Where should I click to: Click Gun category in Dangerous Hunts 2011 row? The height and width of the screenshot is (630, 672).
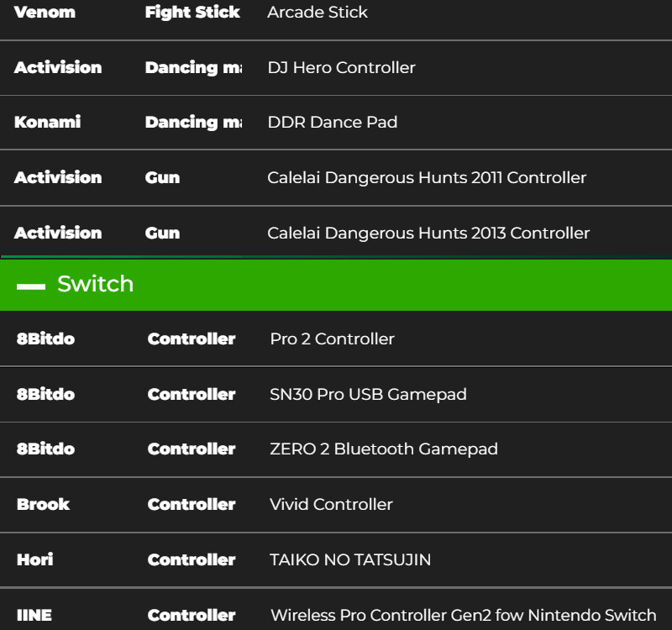162,177
